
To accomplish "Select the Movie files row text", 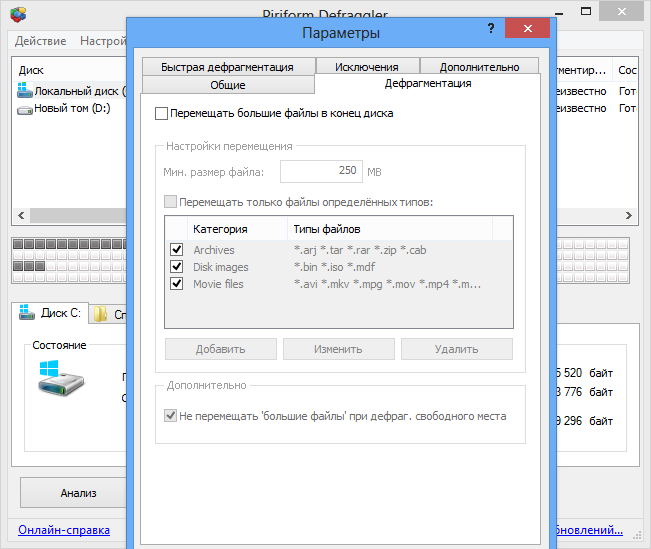I will 218,284.
